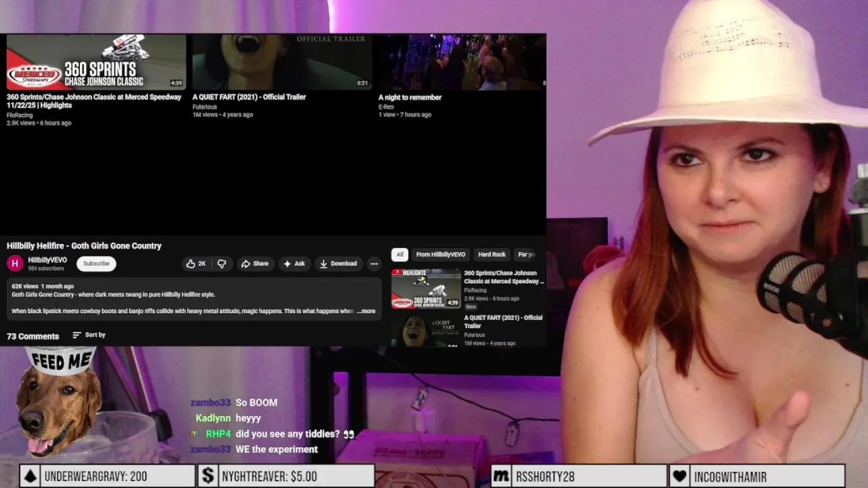Click NYGHTREAVER: $5.00 donation label
The width and height of the screenshot is (868, 488).
(x=268, y=476)
